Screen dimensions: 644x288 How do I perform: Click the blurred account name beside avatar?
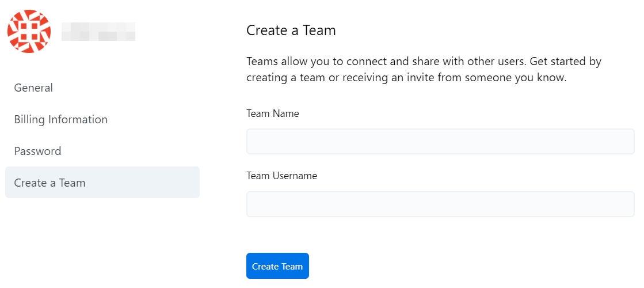point(98,32)
